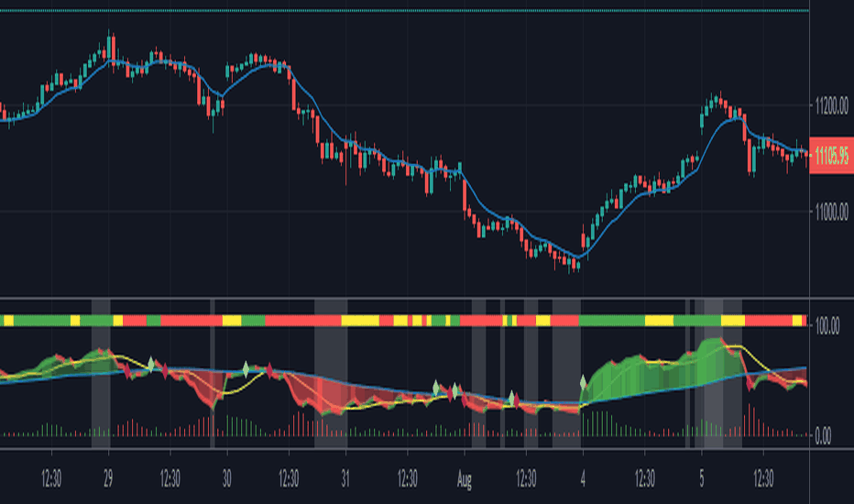The image size is (854, 504).
Task: Click the green diamond signal marker above date 4
Action: coord(583,382)
